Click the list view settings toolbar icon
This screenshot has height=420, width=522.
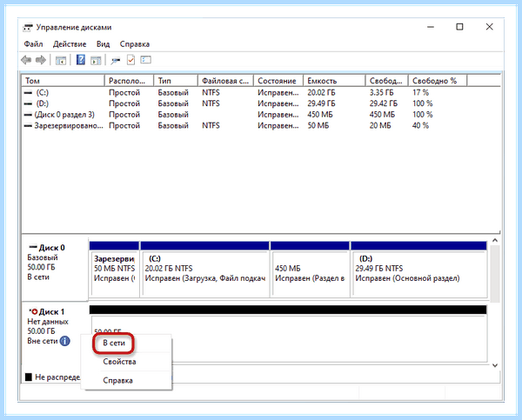tap(145, 60)
